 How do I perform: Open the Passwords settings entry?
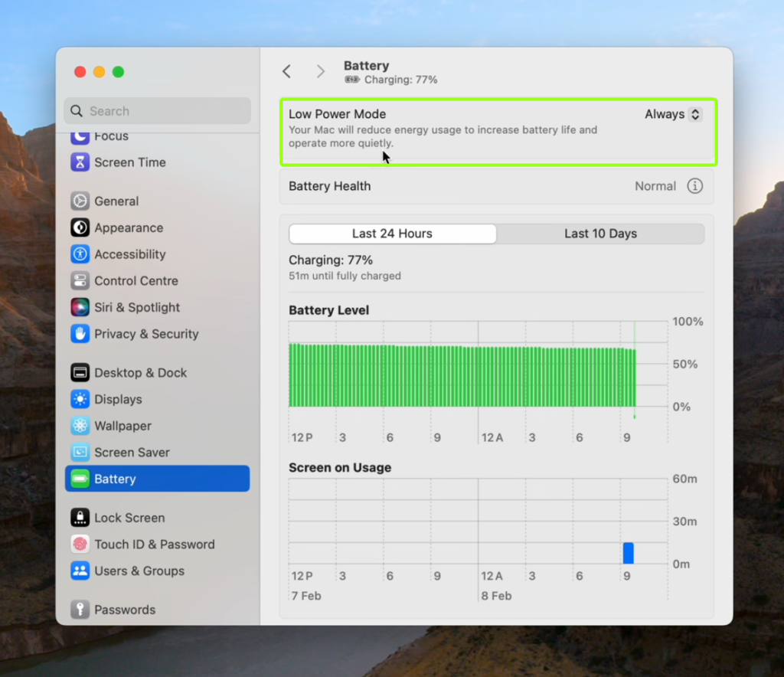point(80,609)
